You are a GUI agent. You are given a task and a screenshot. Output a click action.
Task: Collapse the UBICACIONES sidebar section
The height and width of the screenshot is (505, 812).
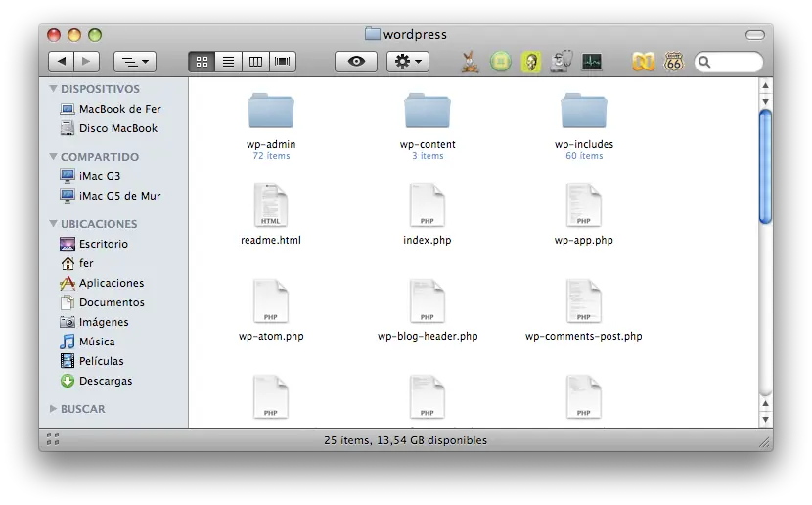53,224
